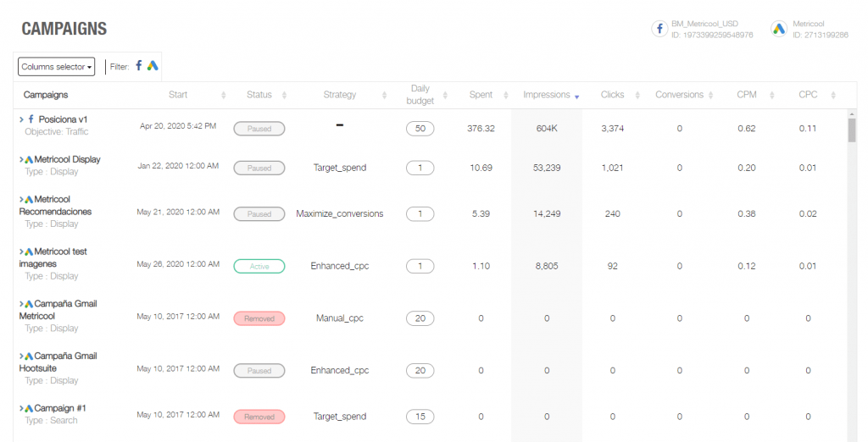
Task: Sort by CPM column arrows
Action: 771,95
